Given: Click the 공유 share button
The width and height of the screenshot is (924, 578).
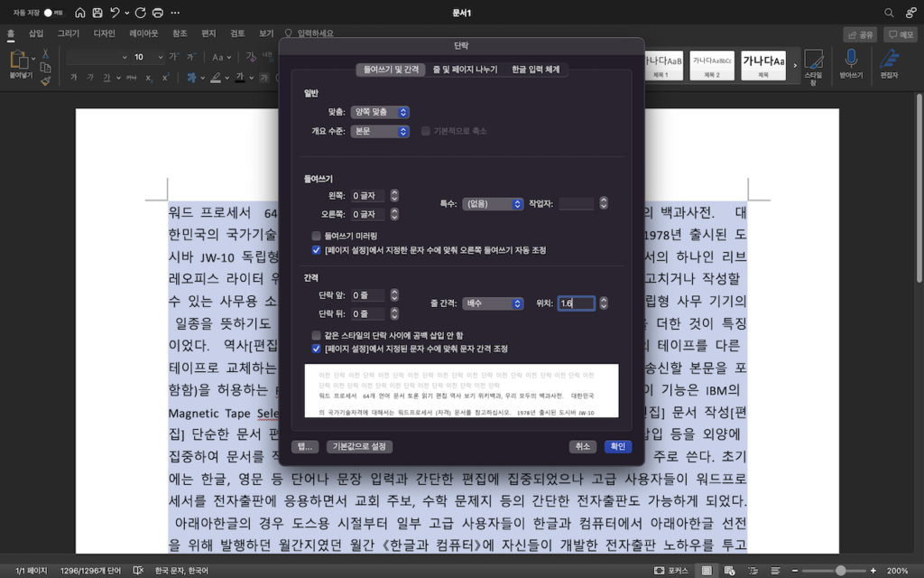Looking at the screenshot, I should tap(860, 35).
